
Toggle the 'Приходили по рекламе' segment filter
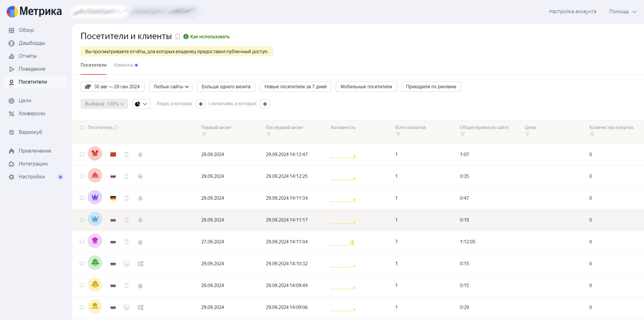tap(431, 87)
